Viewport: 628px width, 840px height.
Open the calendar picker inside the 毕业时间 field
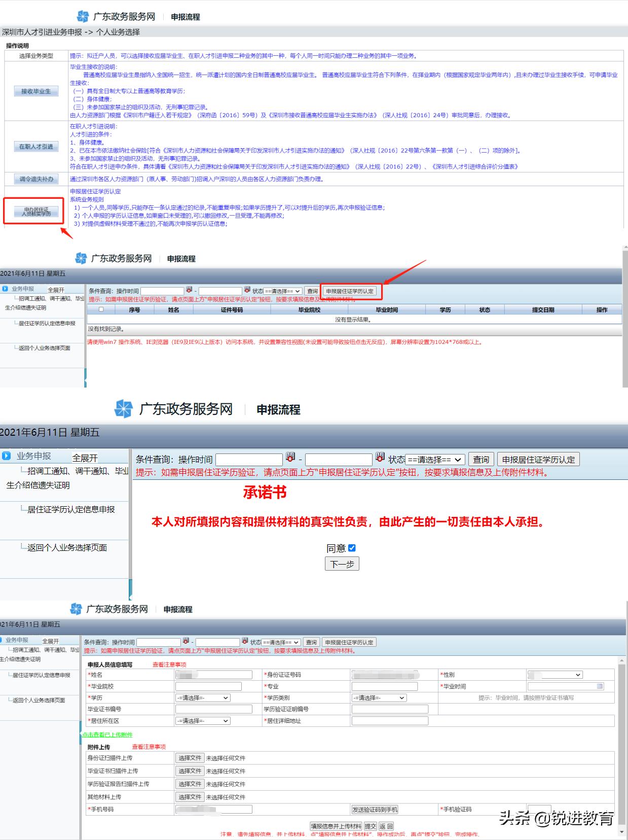click(600, 686)
